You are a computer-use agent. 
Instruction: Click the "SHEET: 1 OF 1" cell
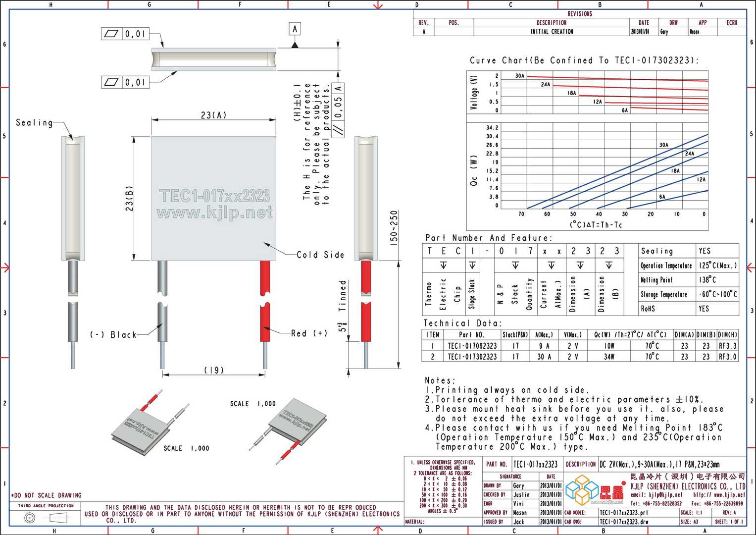(729, 522)
